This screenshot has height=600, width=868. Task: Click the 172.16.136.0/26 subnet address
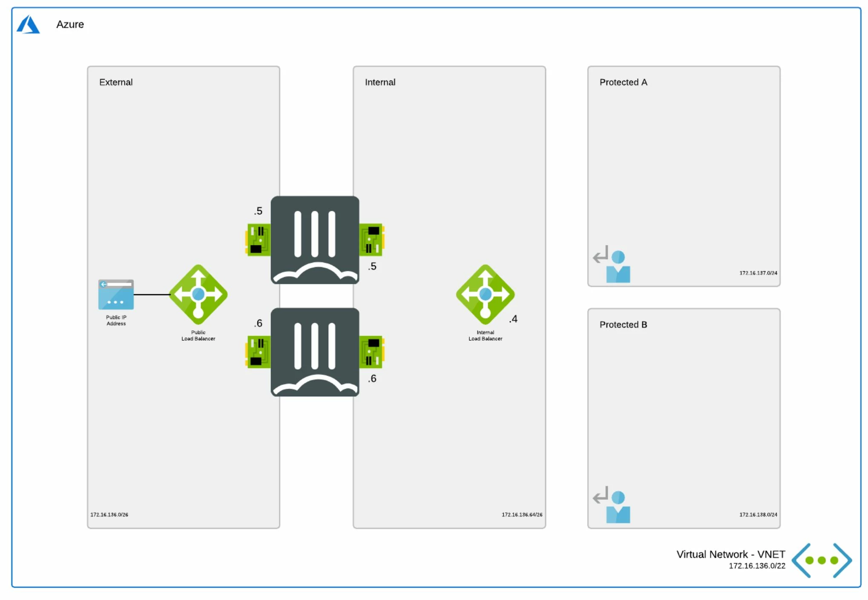[x=109, y=514]
